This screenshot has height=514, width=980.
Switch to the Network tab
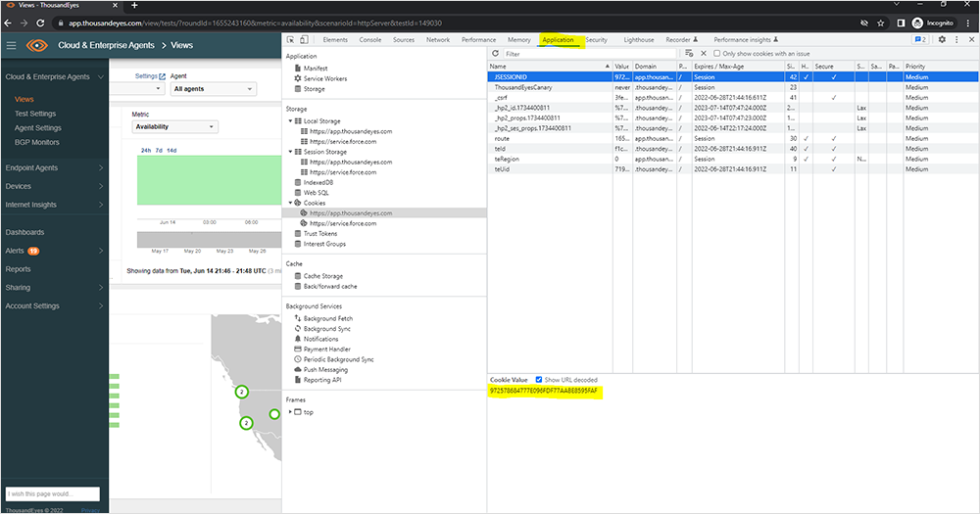[x=437, y=40]
